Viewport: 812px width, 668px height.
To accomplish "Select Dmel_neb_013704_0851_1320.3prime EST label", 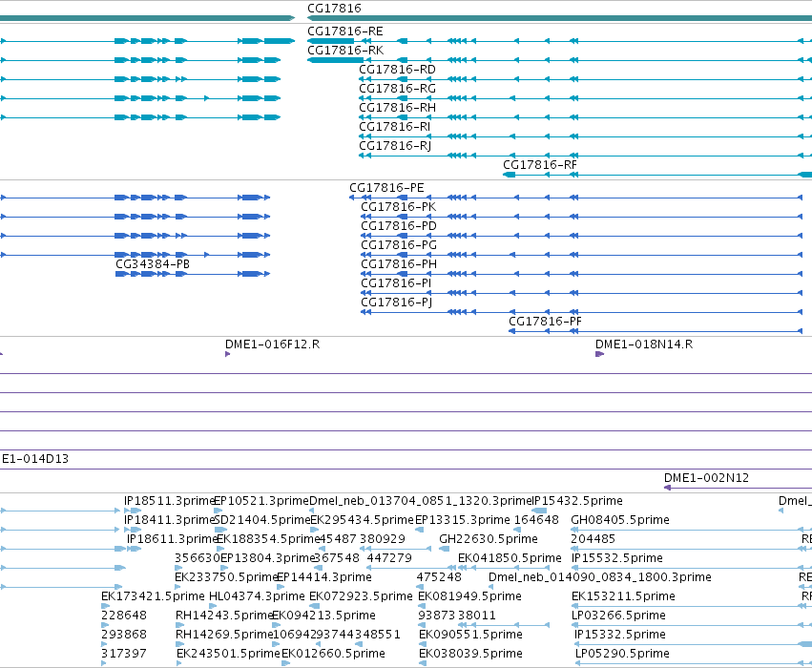I will [x=421, y=501].
